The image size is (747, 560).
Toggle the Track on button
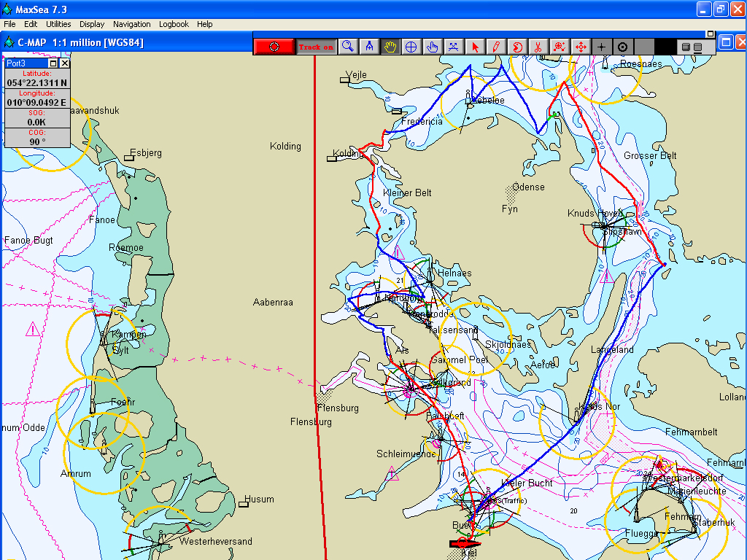point(315,47)
